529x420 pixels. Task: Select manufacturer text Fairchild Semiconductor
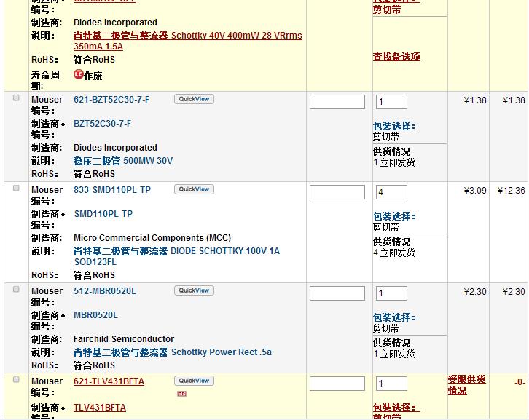coord(124,339)
